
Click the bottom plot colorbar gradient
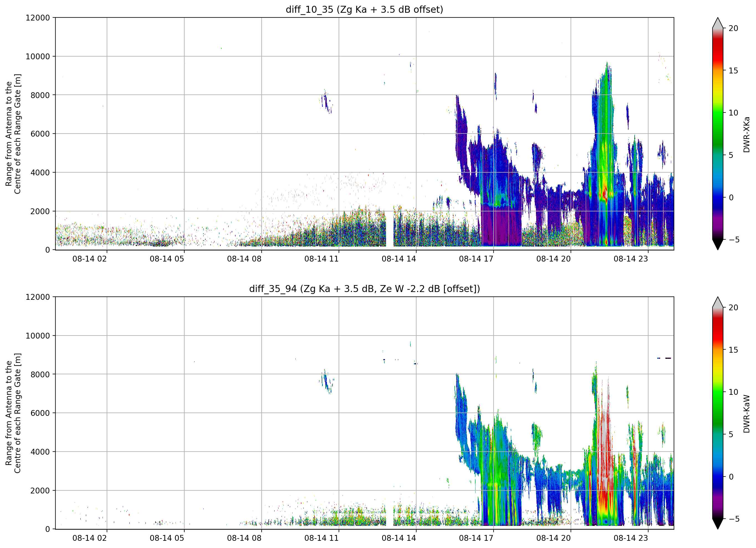click(x=718, y=413)
